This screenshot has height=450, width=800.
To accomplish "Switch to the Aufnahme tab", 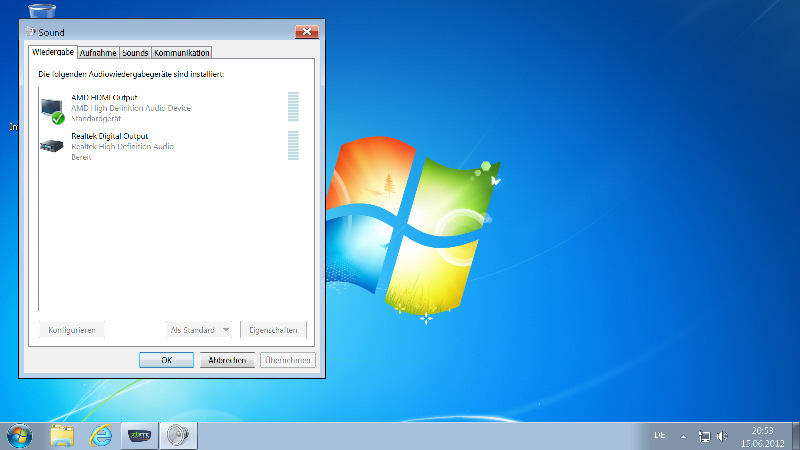I will coord(98,53).
